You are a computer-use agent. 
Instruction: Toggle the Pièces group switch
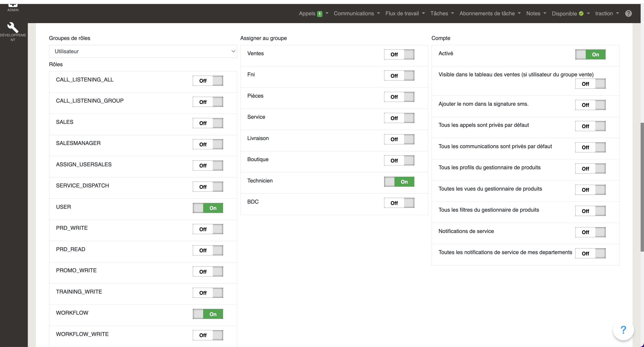pyautogui.click(x=399, y=97)
